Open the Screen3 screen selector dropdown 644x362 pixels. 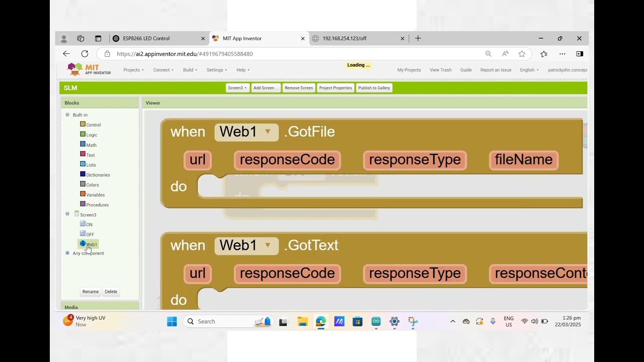(237, 88)
